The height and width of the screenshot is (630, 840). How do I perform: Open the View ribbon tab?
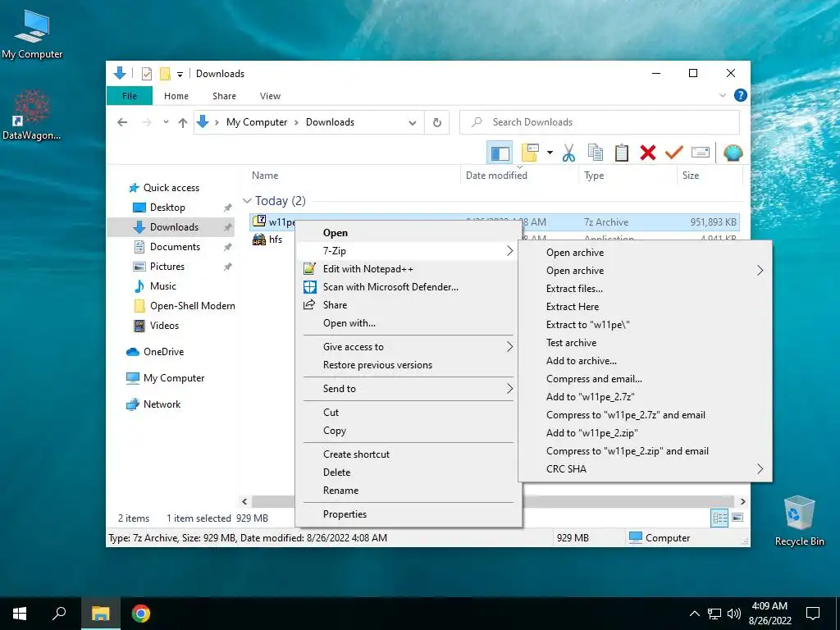tap(270, 96)
